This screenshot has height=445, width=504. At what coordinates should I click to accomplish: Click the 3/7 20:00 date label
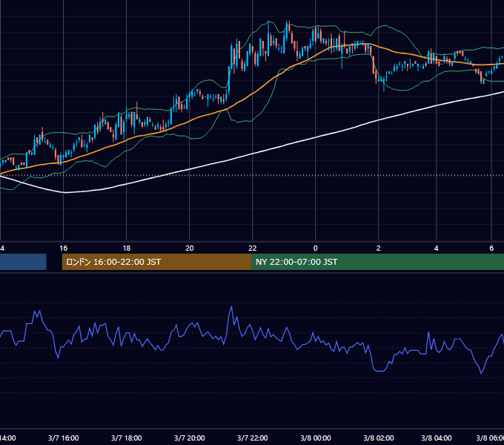189,438
